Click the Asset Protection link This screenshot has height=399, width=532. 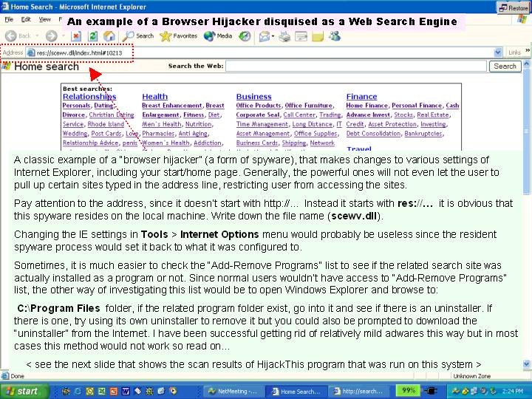(x=392, y=124)
